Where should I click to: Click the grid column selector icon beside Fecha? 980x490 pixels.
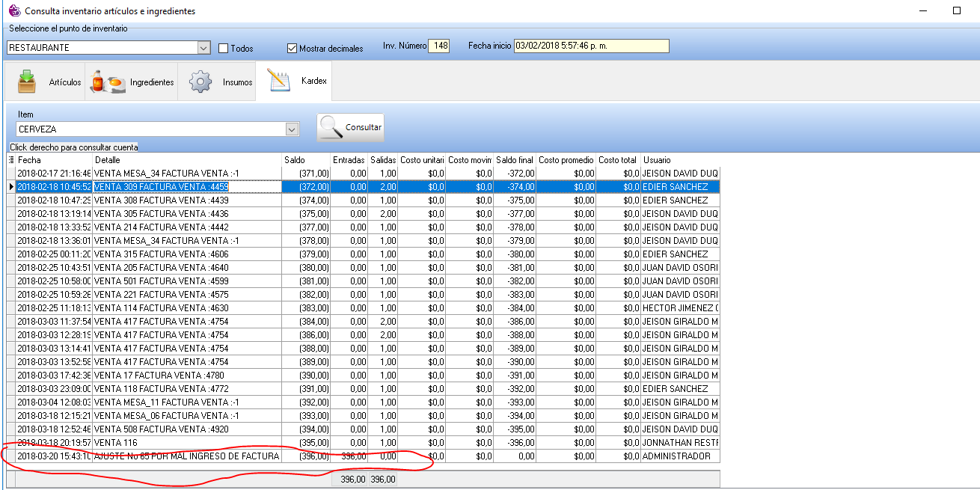[11, 160]
